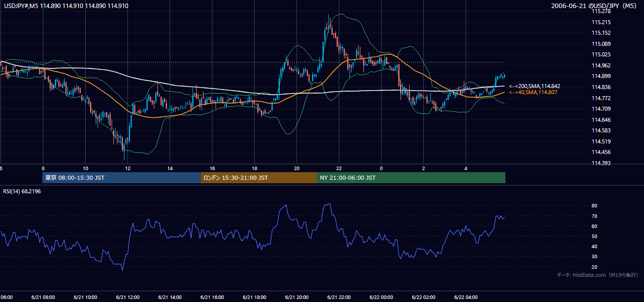
Task: Click price axis label 115.089
Action: (x=601, y=44)
